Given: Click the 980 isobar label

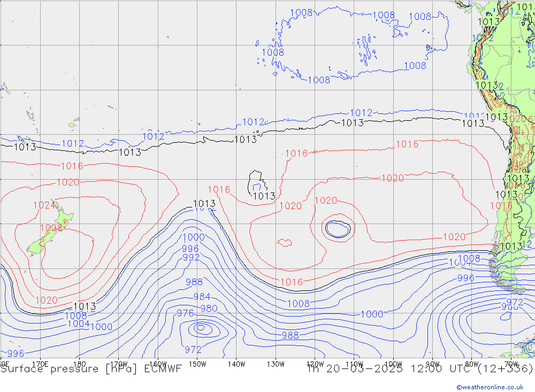Looking at the screenshot, I should [x=209, y=309].
